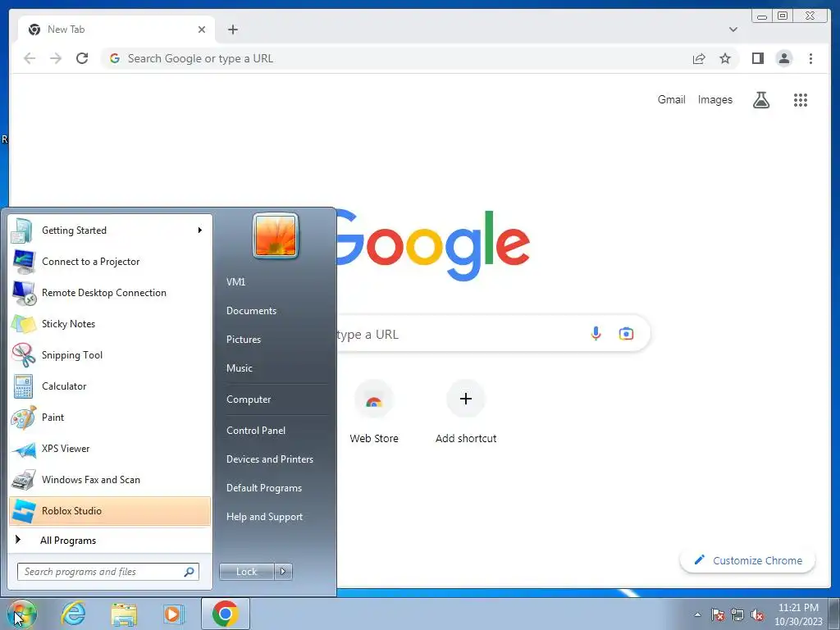Image resolution: width=840 pixels, height=630 pixels.
Task: Click Customize Chrome button
Action: point(747,560)
